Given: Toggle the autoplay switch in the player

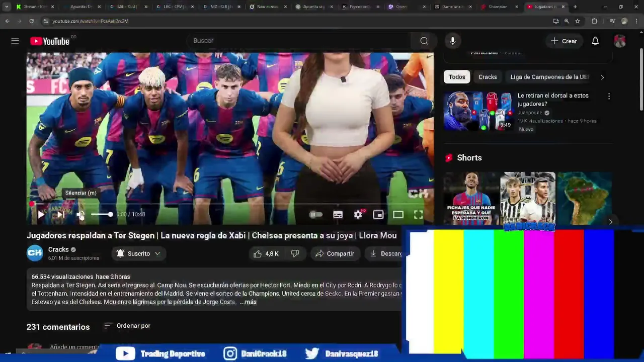Looking at the screenshot, I should 316,215.
